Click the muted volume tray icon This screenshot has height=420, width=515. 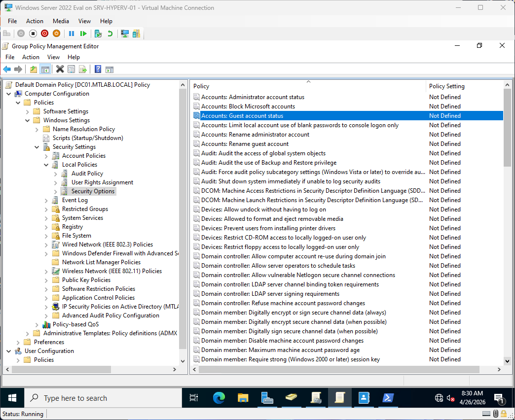(x=451, y=398)
